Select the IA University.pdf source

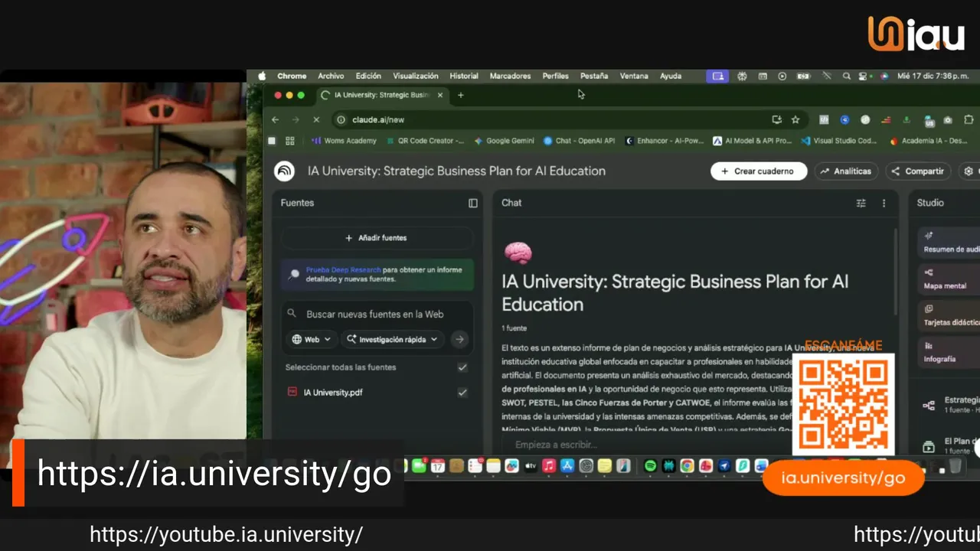tap(333, 392)
